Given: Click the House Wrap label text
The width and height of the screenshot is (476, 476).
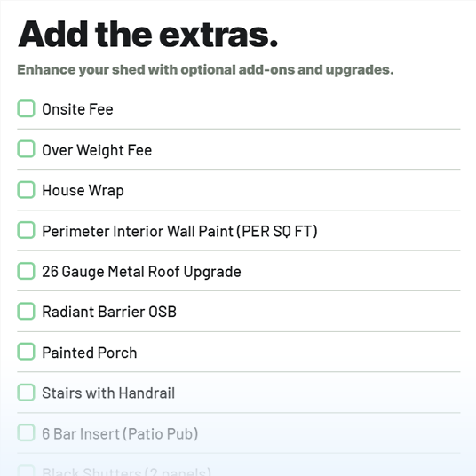Looking at the screenshot, I should [x=83, y=191].
